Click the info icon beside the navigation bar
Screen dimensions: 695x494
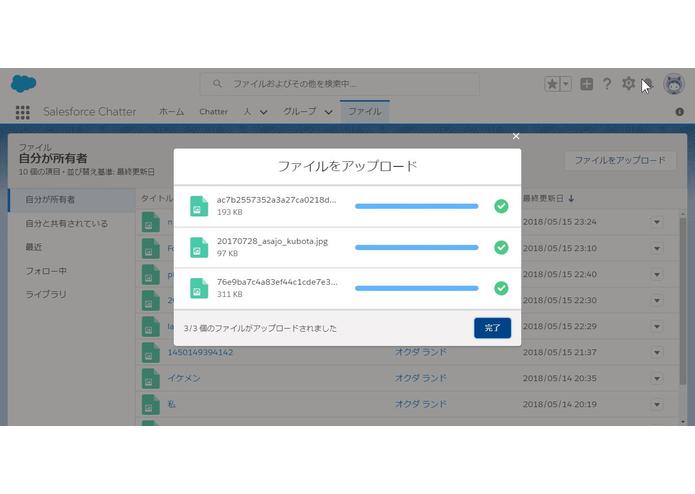pyautogui.click(x=679, y=112)
